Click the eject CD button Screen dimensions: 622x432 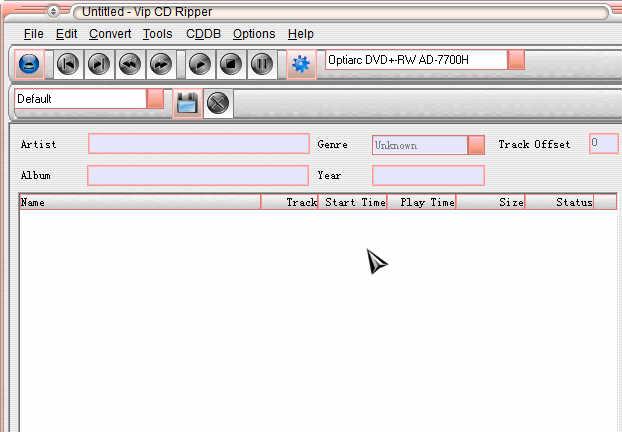(x=30, y=63)
